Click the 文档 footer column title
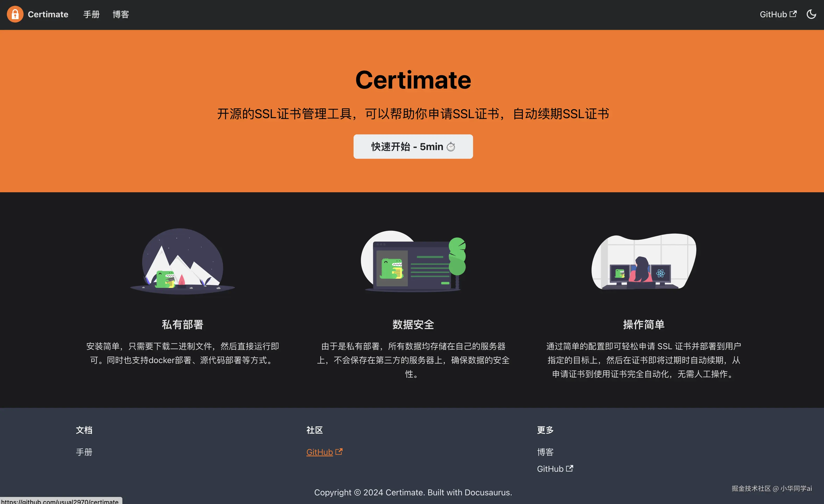Screen dimensions: 824x504 (x=84, y=430)
